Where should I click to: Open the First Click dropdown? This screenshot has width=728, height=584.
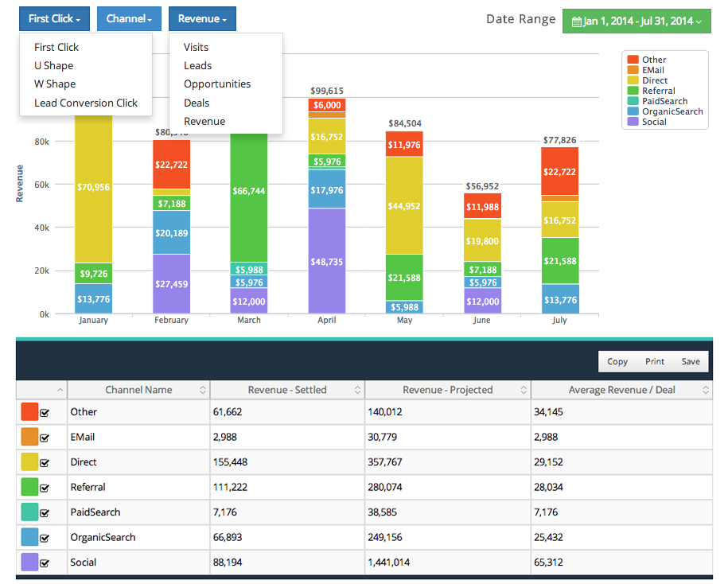[x=54, y=18]
